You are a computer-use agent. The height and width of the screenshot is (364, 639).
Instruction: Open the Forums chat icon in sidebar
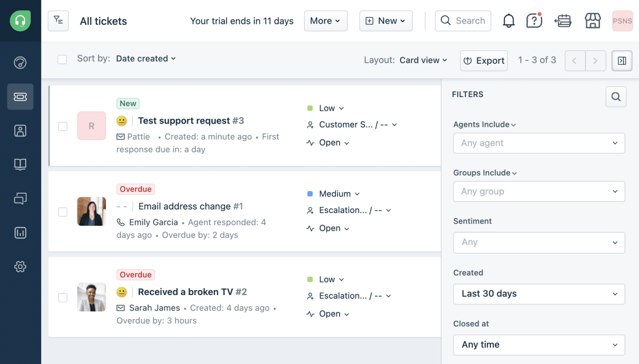click(x=20, y=198)
